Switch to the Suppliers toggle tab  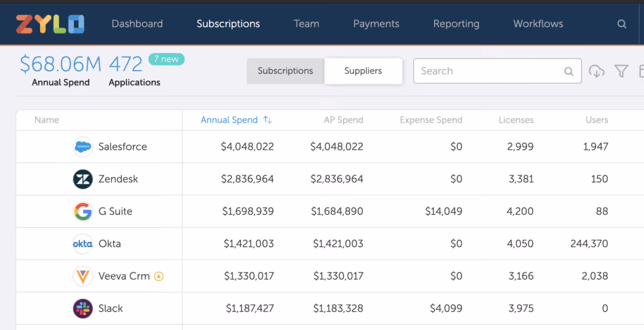[x=363, y=71]
